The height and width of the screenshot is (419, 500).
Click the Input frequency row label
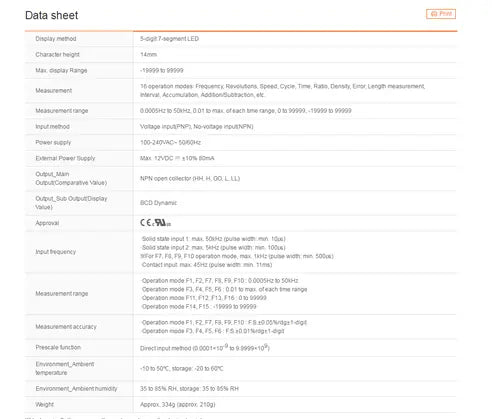56,252
